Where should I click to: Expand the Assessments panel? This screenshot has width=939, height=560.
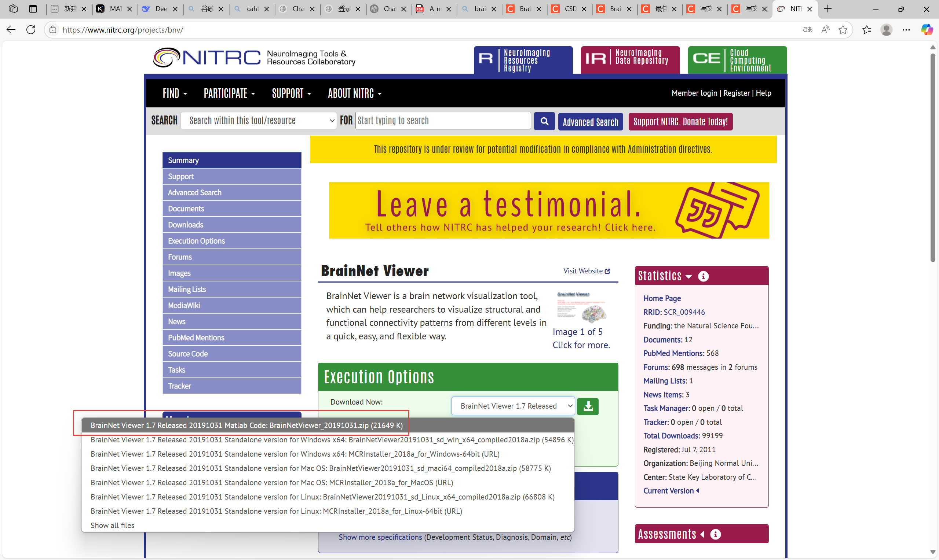point(702,534)
